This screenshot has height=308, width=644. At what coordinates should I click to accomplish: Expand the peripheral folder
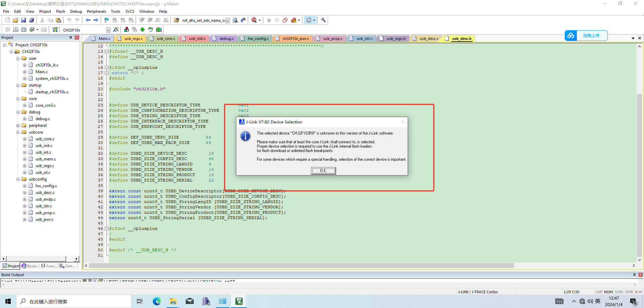tap(18, 125)
